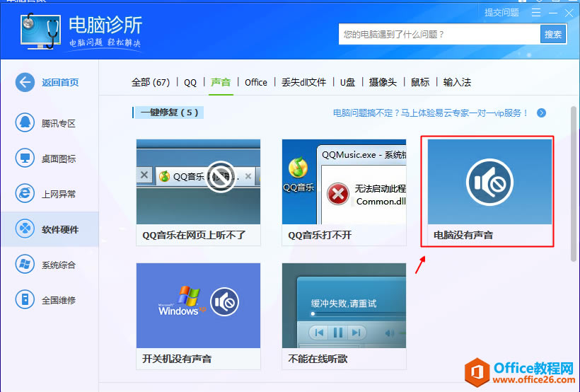This screenshot has width=580, height=392.
Task: Click 提交问题 in the title bar
Action: (501, 13)
